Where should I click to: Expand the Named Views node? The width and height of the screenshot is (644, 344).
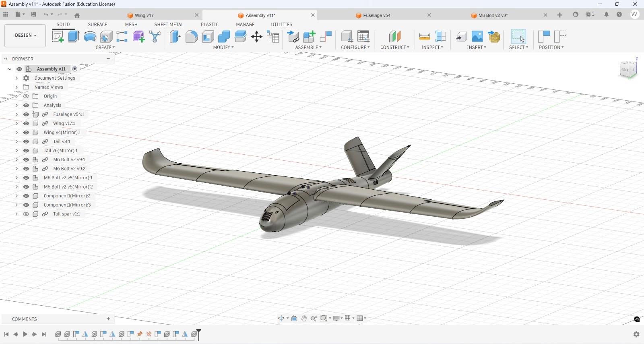tap(17, 87)
